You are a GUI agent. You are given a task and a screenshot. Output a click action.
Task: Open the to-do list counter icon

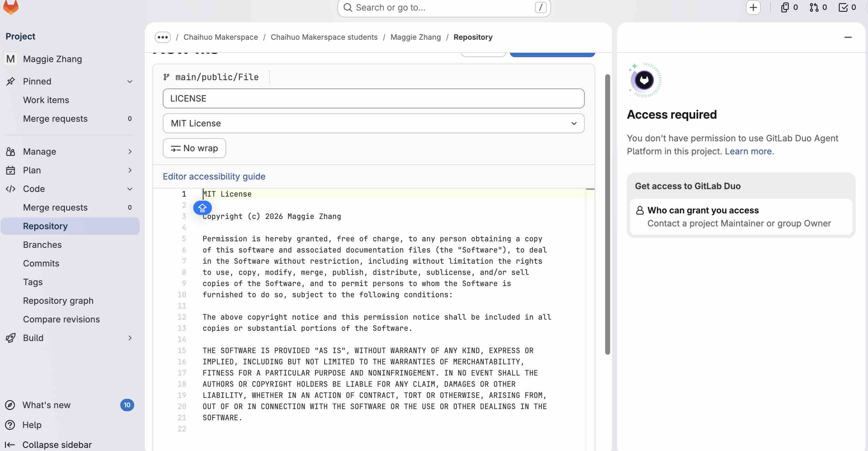point(847,7)
